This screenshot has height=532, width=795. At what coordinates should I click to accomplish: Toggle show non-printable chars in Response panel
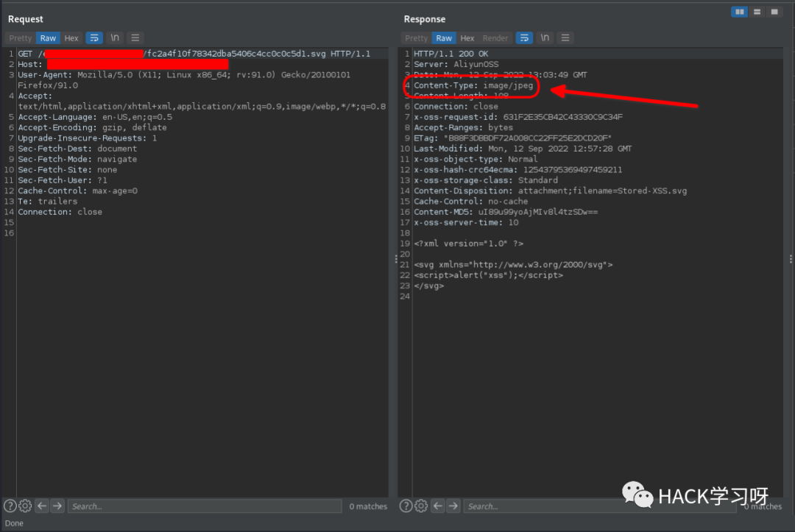pos(545,38)
